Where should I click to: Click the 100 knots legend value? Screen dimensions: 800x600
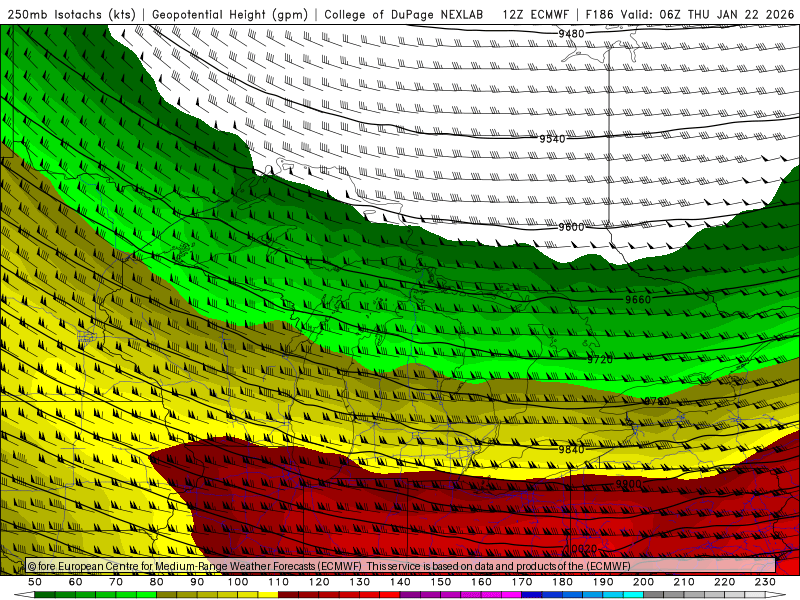click(238, 582)
